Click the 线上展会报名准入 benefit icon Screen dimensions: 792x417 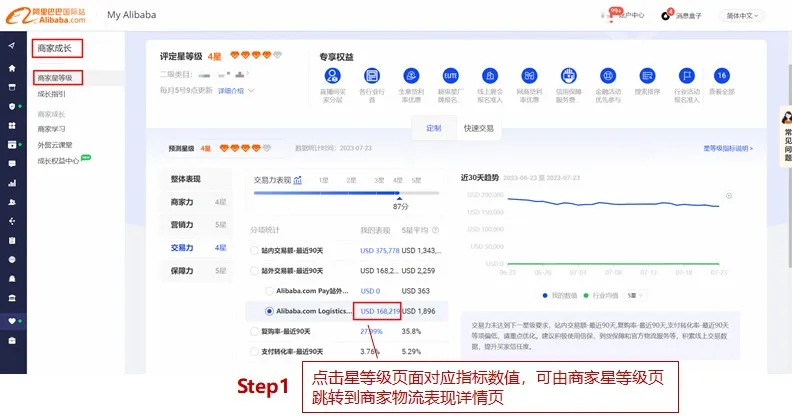[x=490, y=76]
